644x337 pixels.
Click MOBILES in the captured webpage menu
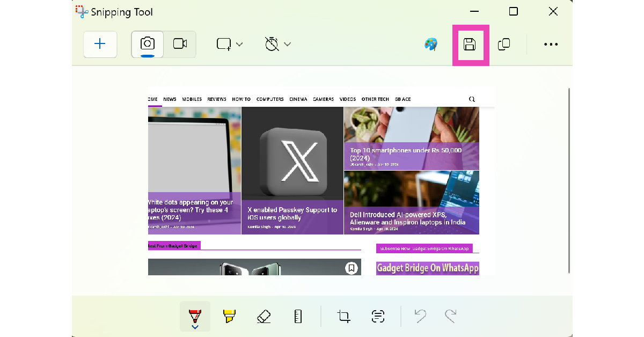[192, 99]
